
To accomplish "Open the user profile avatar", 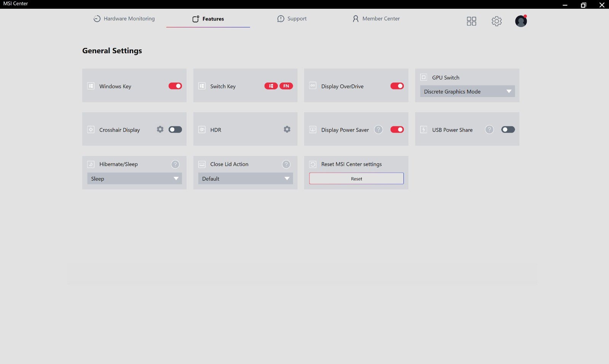I will (x=521, y=21).
